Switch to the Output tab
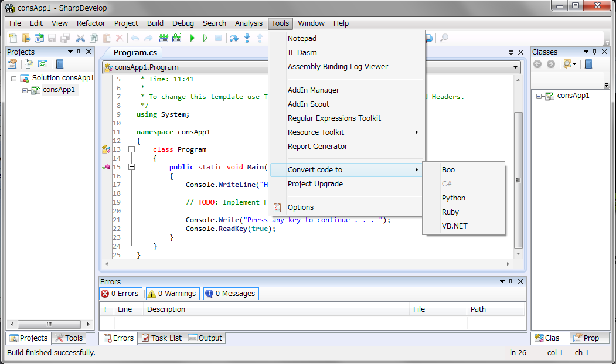Screen dimensions: 616x364 pos(205,338)
